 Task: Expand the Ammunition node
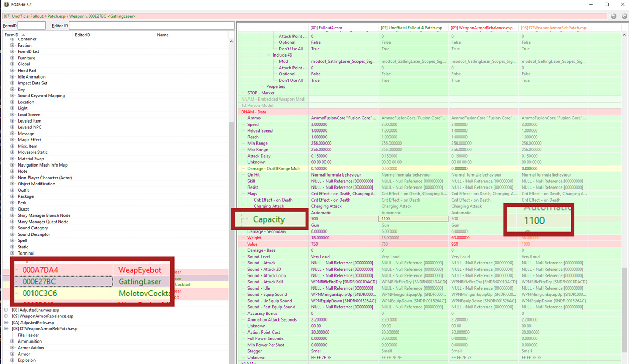13,341
